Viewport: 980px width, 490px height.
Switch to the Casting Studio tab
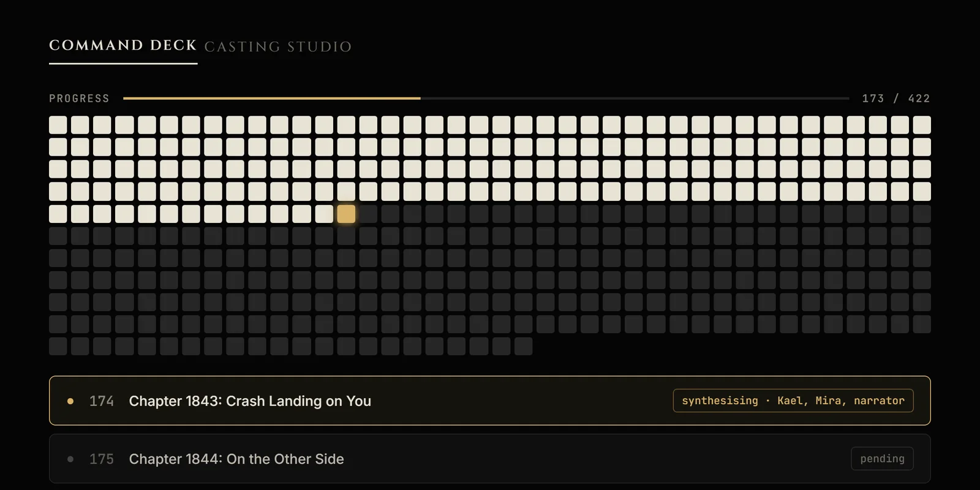(278, 47)
